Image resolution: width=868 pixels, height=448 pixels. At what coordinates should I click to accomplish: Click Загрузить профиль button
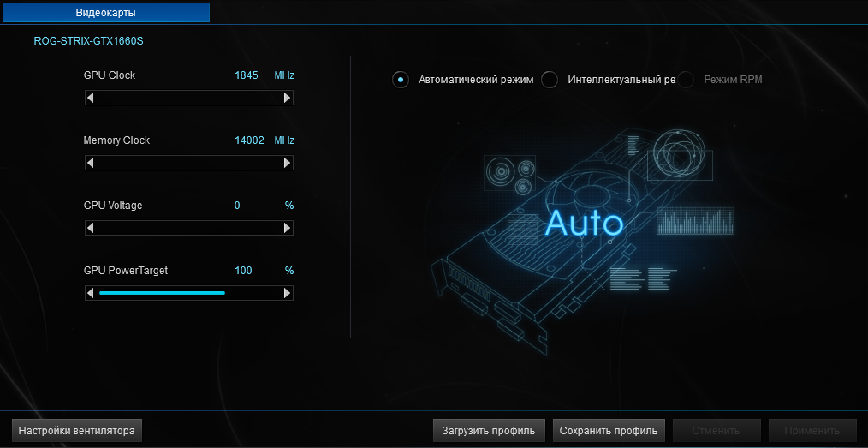point(488,430)
